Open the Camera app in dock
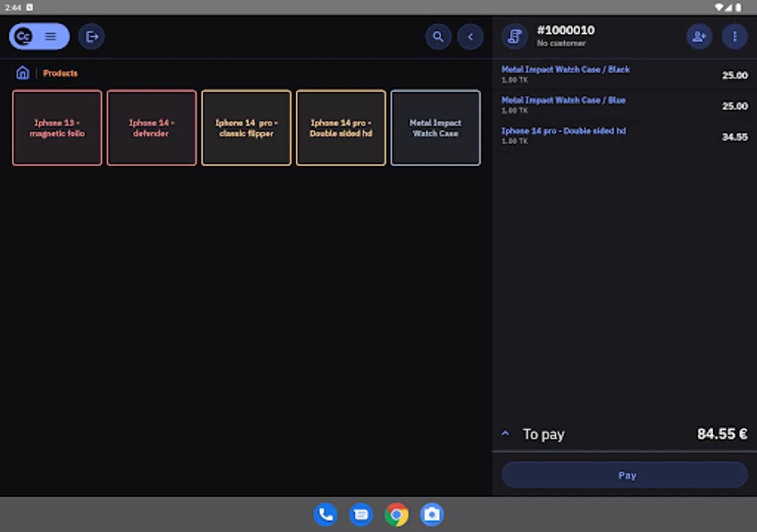This screenshot has width=757, height=532. coord(432,514)
